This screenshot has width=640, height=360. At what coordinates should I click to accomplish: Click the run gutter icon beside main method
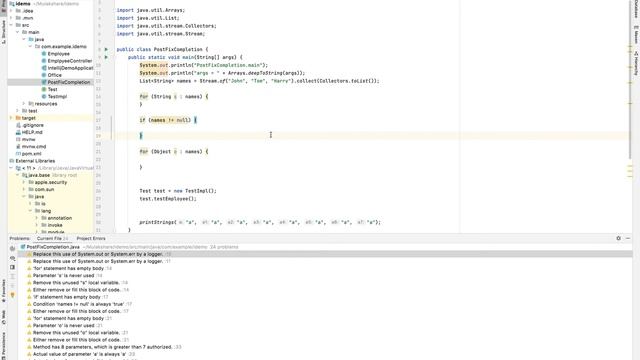tap(107, 57)
